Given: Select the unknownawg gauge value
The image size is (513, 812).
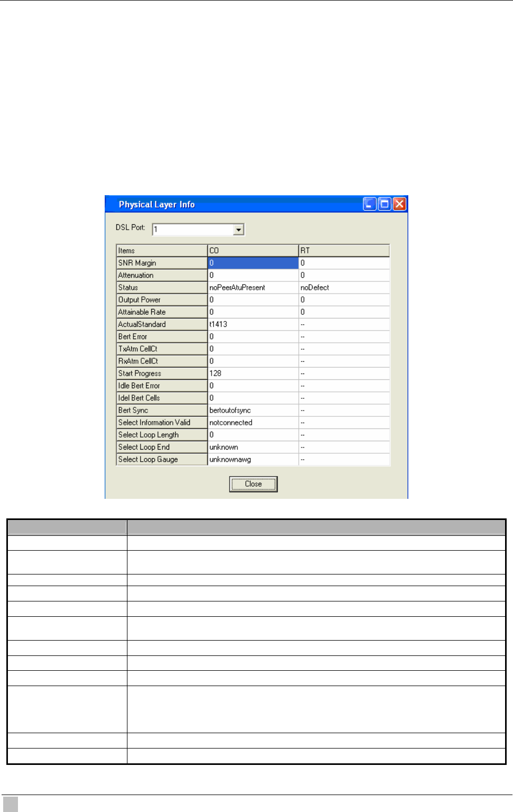Looking at the screenshot, I should point(253,459).
